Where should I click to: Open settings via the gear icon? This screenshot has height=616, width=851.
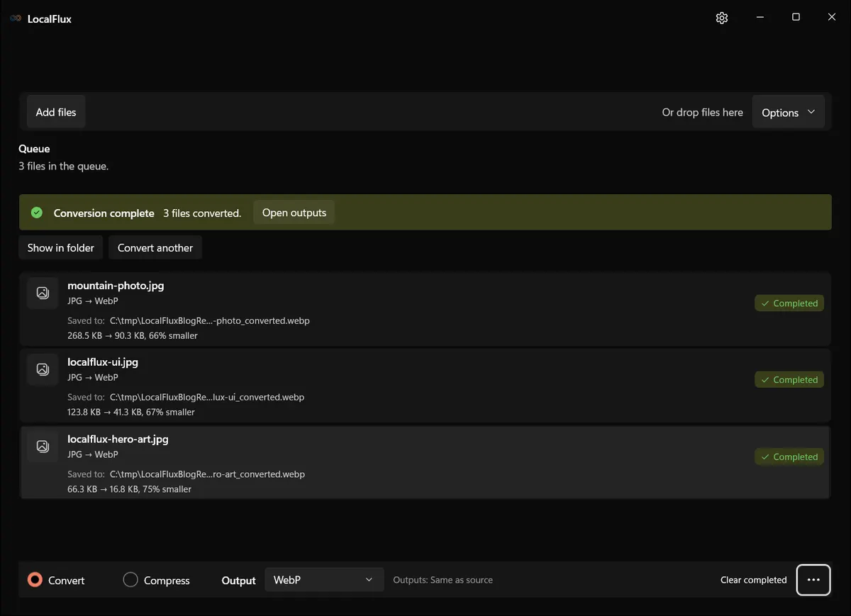(x=722, y=18)
